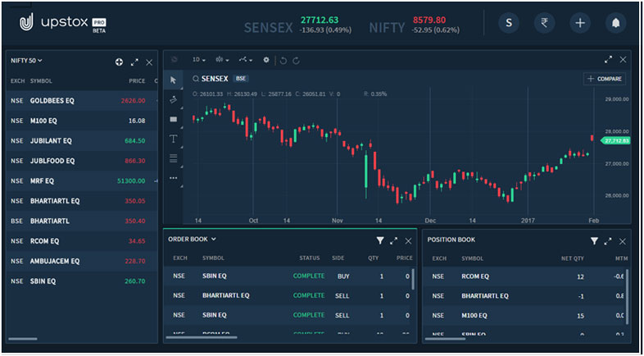Image resolution: width=644 pixels, height=356 pixels.
Task: Select RCOM EQ in watchlist
Action: pyautogui.click(x=82, y=241)
